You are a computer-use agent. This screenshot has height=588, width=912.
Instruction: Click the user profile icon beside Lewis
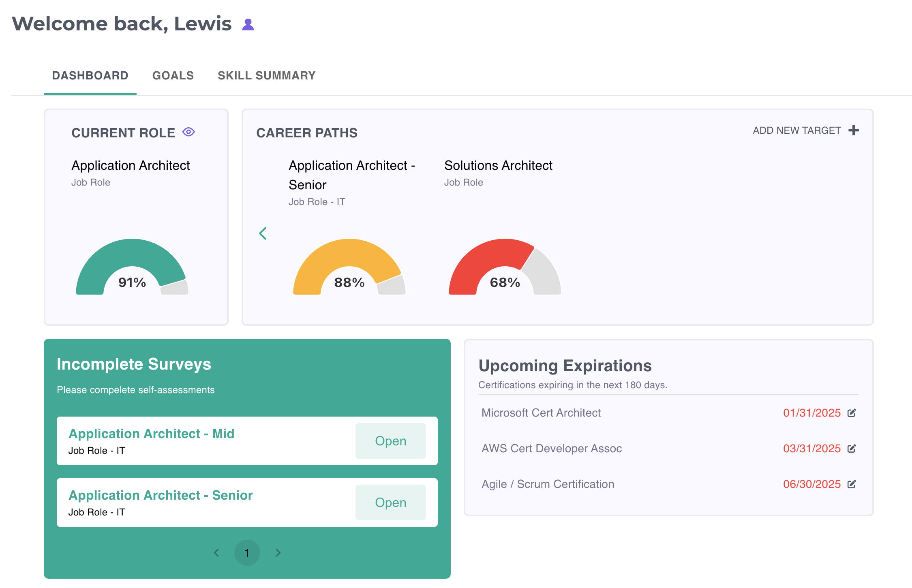pyautogui.click(x=248, y=25)
